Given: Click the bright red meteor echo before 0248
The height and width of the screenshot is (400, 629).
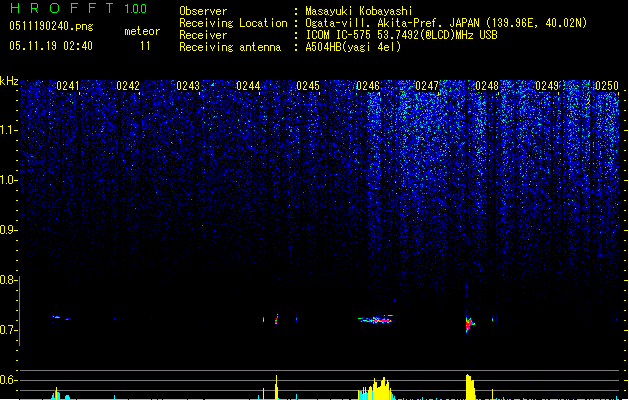Looking at the screenshot, I should (470, 323).
